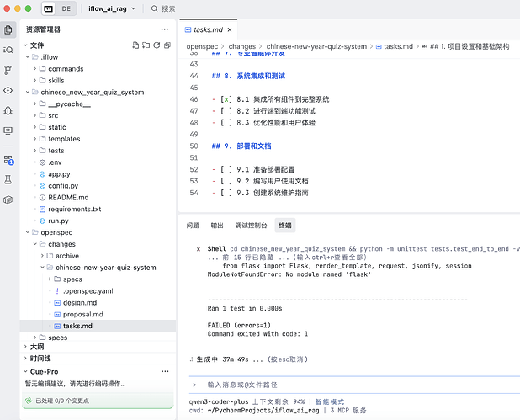Click the .openspec.yaml exclamation icon
Viewport: 520px width, 420px height.
click(57, 290)
